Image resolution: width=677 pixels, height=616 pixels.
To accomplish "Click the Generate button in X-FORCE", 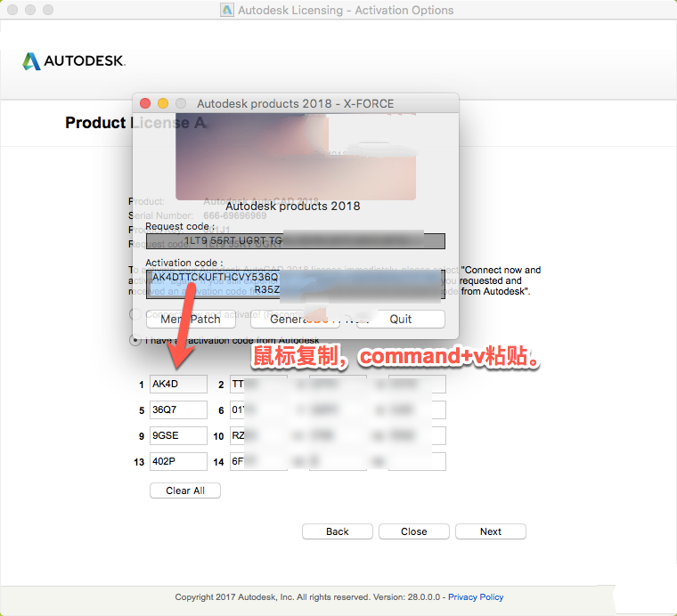I will click(x=296, y=320).
